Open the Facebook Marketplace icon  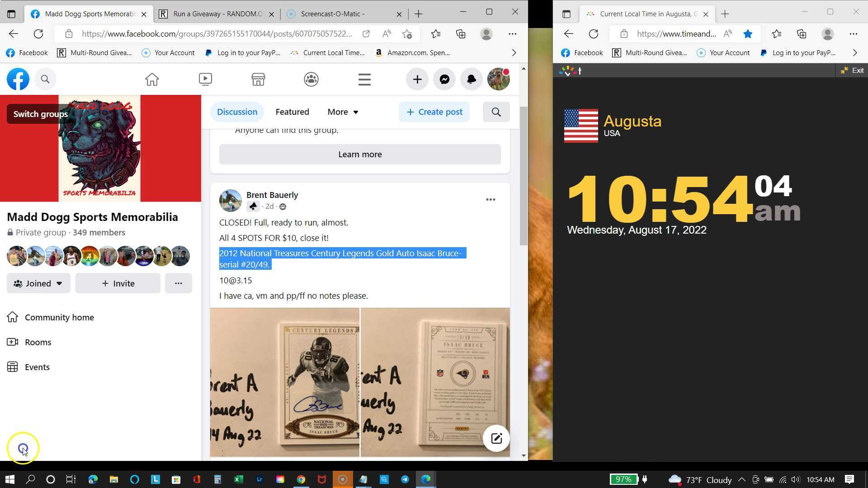point(258,80)
